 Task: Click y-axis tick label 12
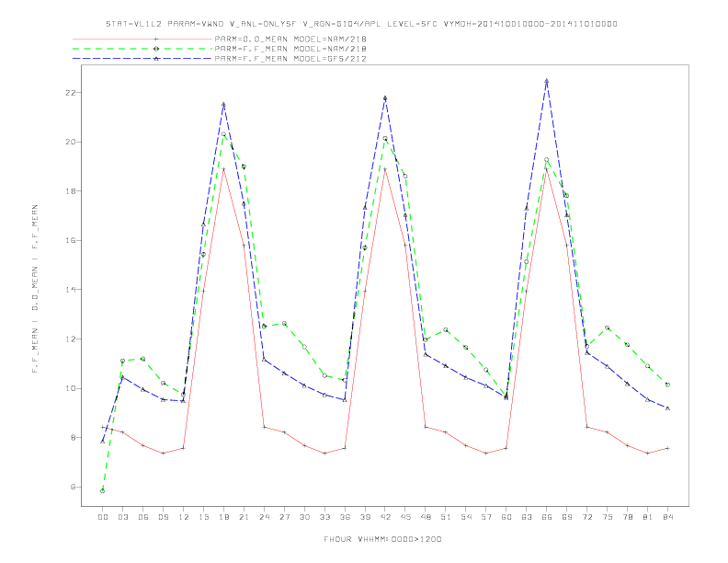[69, 339]
